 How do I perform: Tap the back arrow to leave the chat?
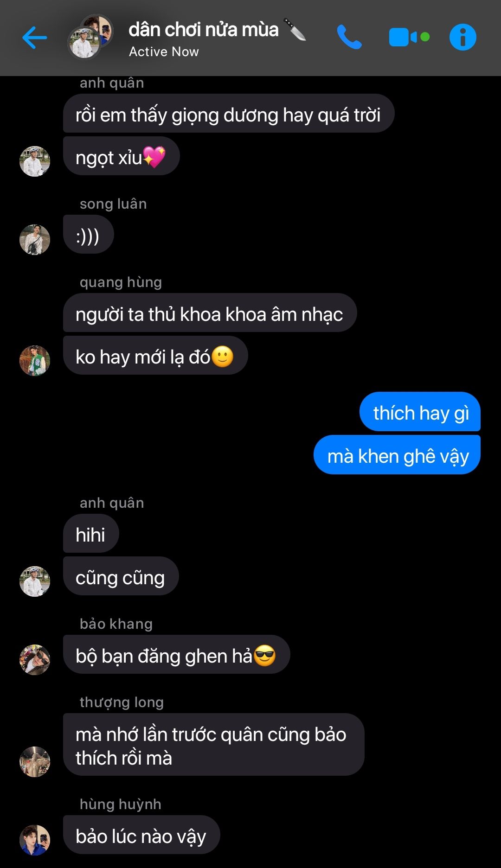pyautogui.click(x=35, y=38)
